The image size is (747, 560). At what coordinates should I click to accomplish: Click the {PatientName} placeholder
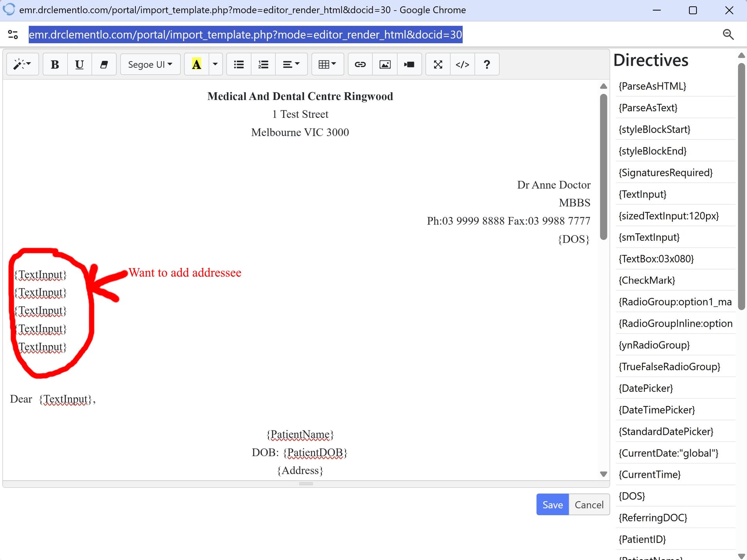[x=300, y=434]
